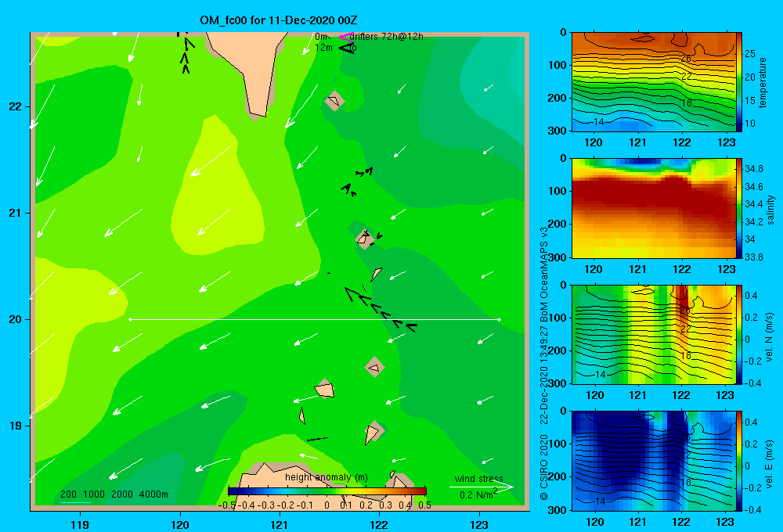Screen dimensions: 783x532
Task: Click longitude label '122' below the main map
Action: (x=380, y=524)
